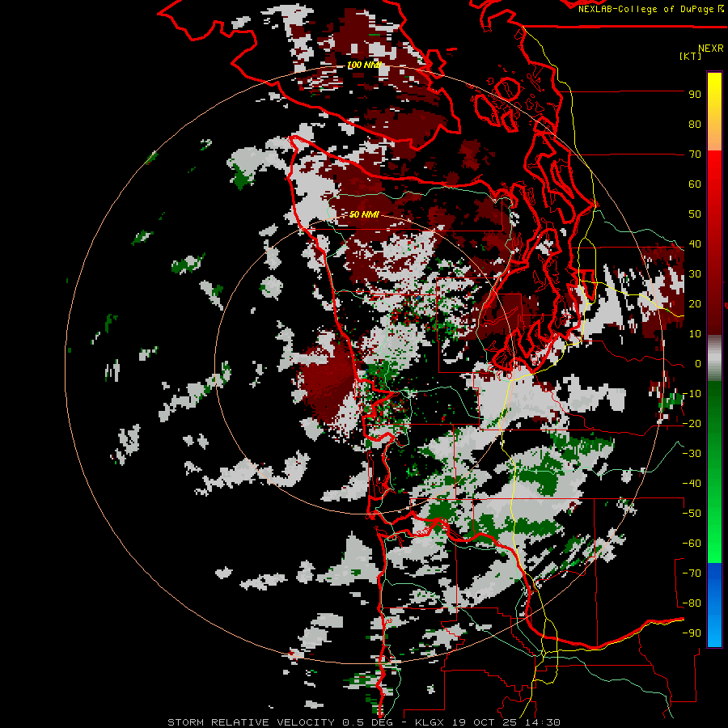Select the 40 value on velocity scale
The height and width of the screenshot is (728, 728).
[695, 244]
